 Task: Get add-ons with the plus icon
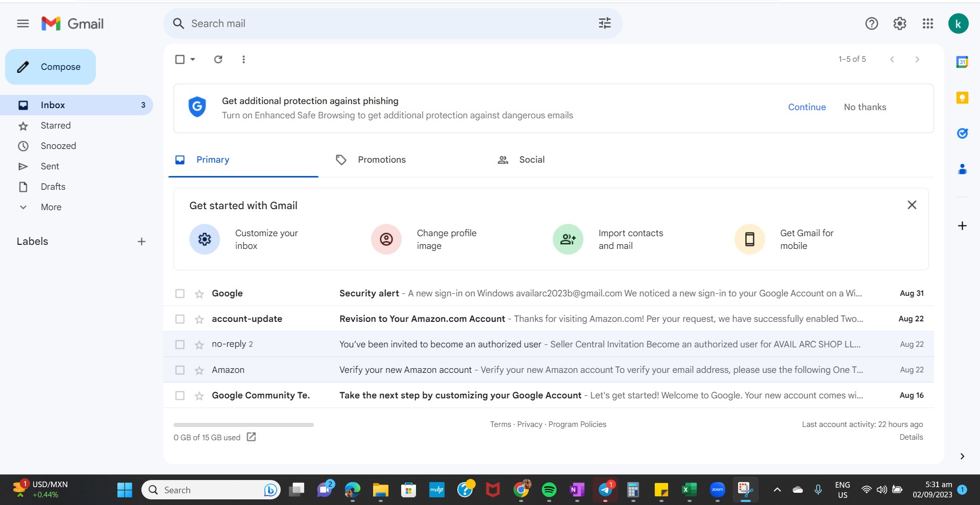point(962,225)
